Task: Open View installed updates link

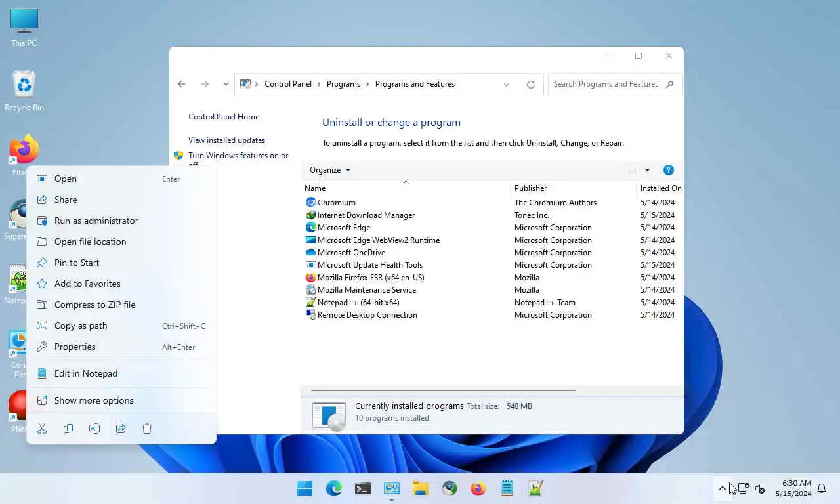Action: pyautogui.click(x=226, y=140)
